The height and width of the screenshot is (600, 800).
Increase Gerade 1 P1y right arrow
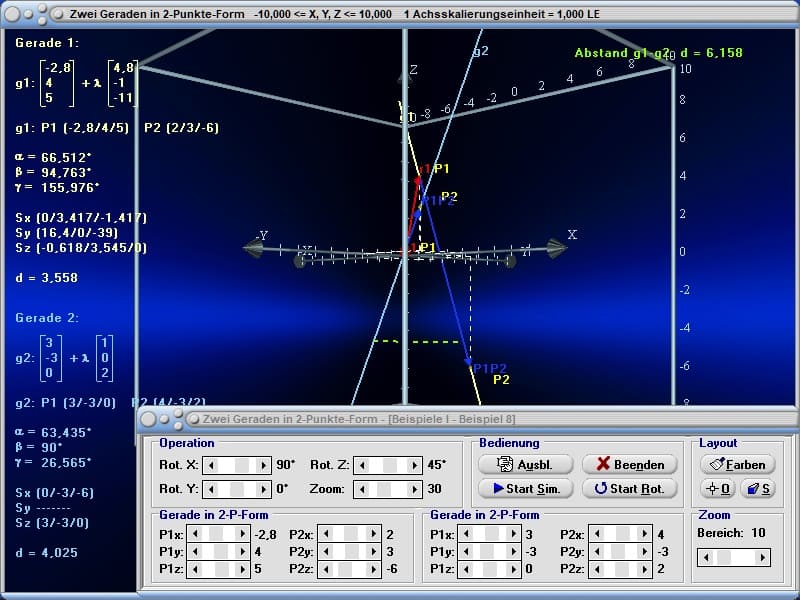coord(242,552)
